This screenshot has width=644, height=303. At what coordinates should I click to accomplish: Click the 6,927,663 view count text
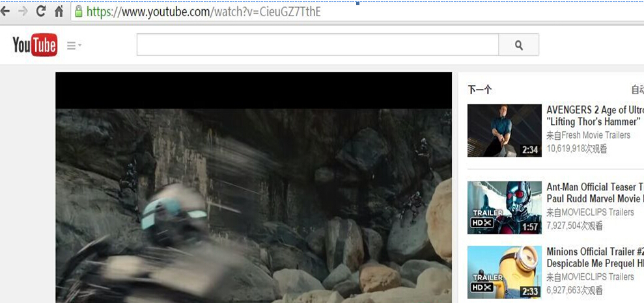(574, 290)
